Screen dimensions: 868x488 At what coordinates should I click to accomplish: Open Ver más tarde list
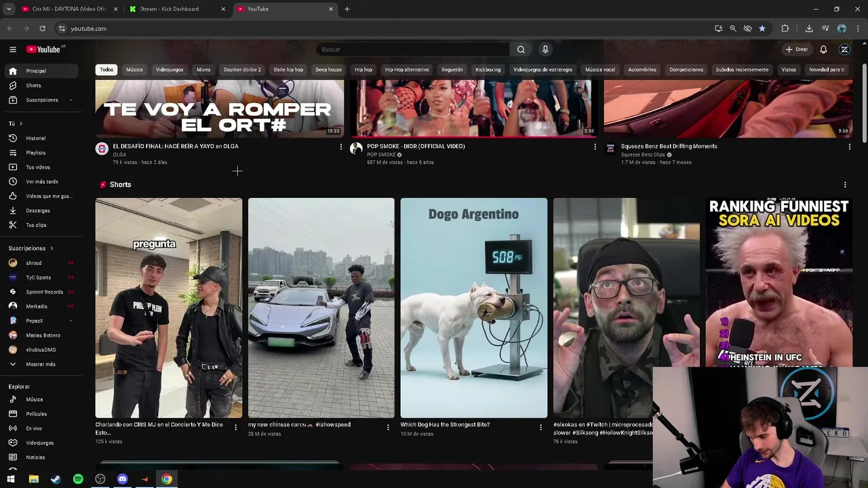(x=42, y=182)
